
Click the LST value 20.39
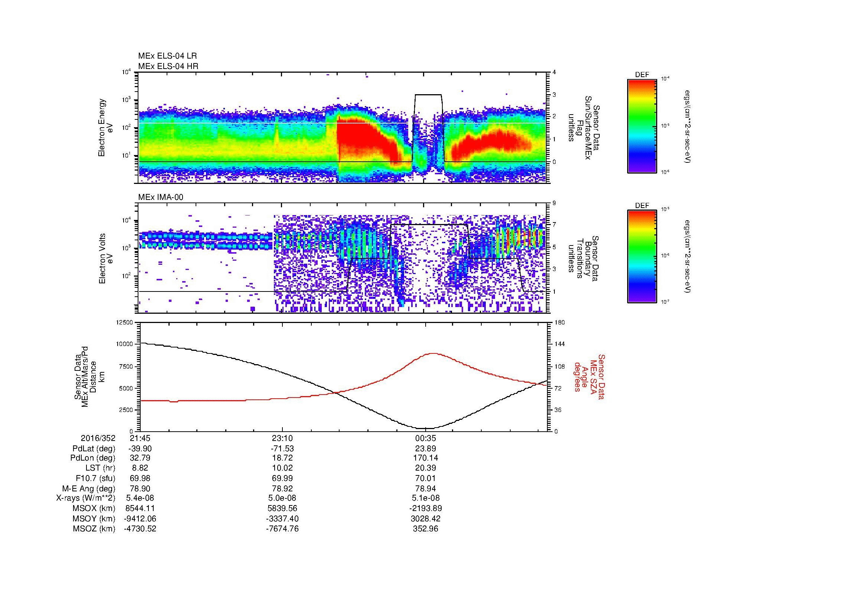point(426,468)
